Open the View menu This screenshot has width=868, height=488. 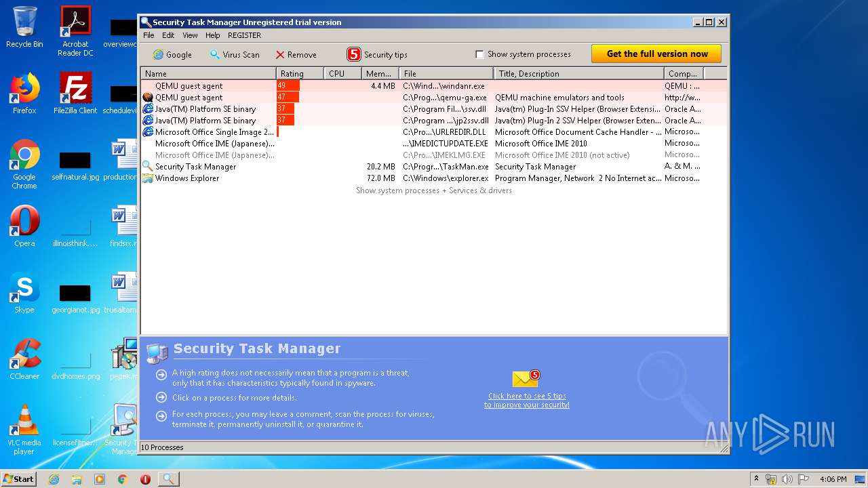pos(190,35)
